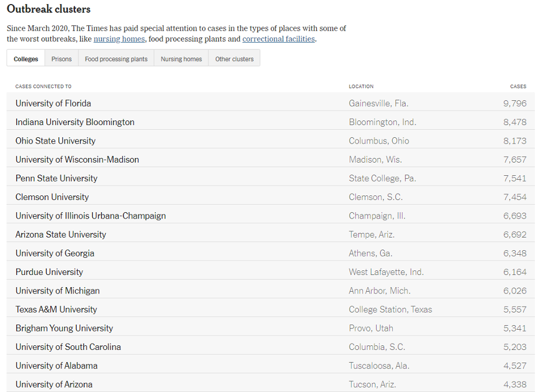540x392 pixels.
Task: Click the Cases column header
Action: [518, 86]
